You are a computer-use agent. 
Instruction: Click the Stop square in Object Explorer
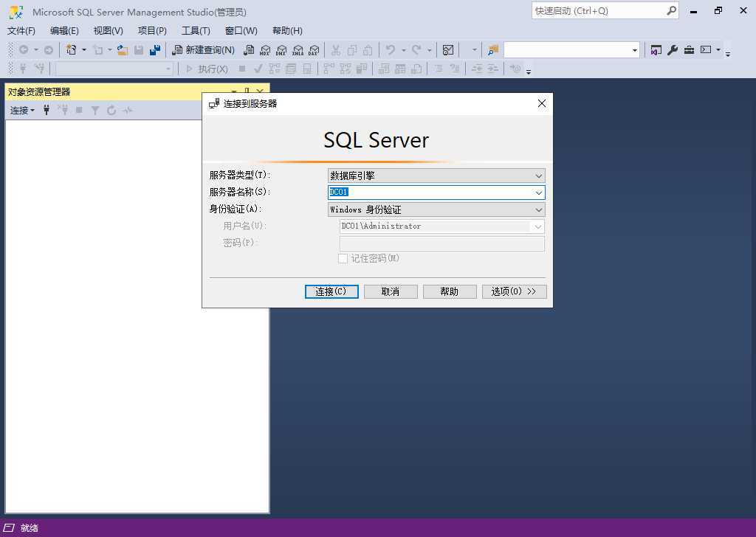[x=79, y=111]
